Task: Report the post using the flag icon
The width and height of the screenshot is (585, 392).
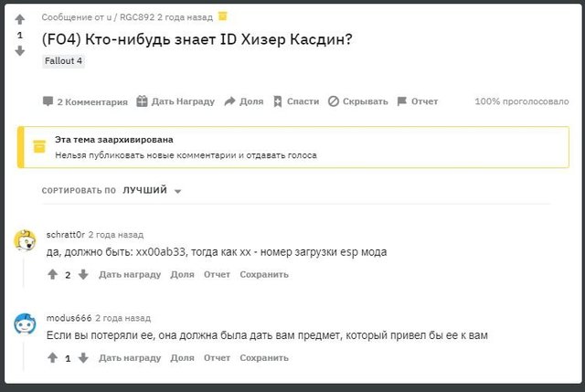Action: pyautogui.click(x=402, y=101)
